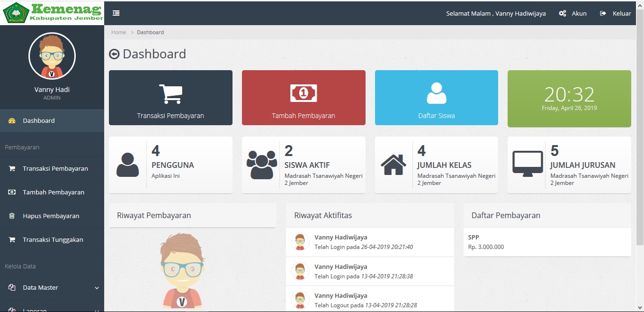Click Vanny Hadi's profile avatar in sidebar

pos(52,56)
